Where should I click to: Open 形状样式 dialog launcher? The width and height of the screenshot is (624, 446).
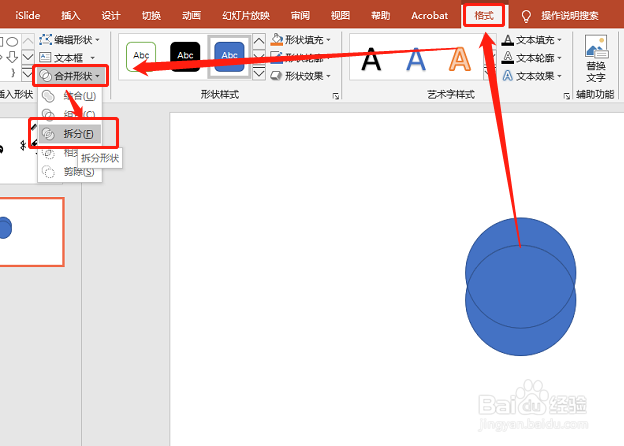point(336,96)
